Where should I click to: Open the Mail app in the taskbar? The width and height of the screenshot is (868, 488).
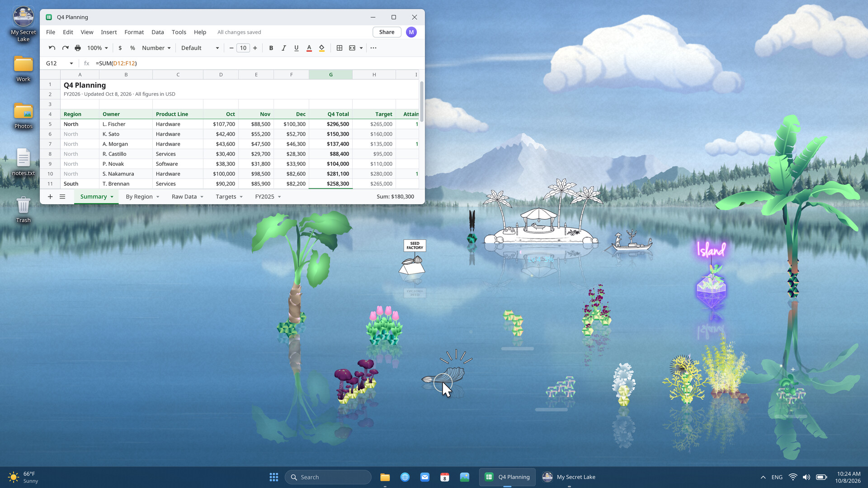425,477
